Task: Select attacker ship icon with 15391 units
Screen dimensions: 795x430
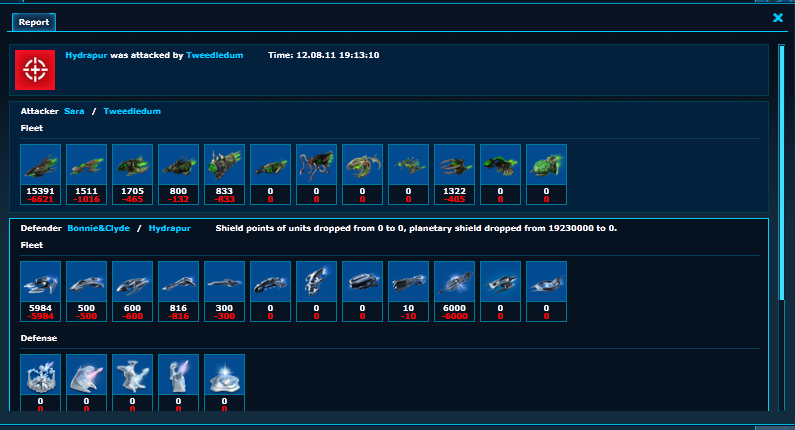Action: point(41,165)
